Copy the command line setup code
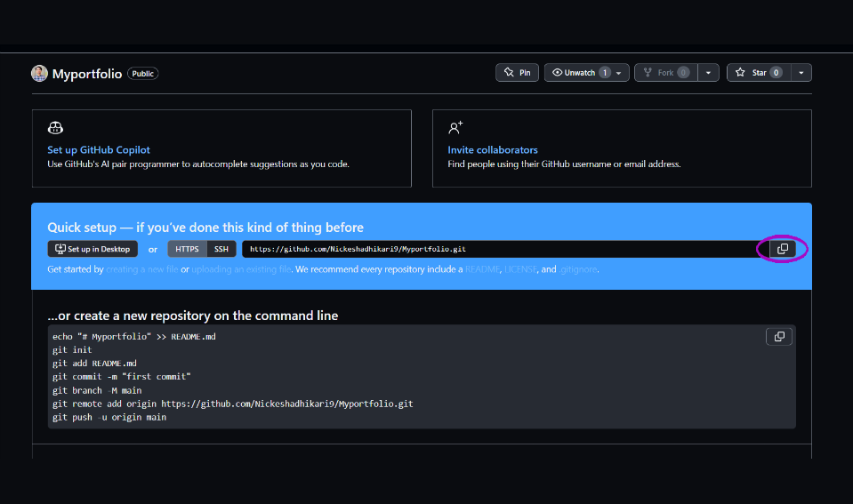This screenshot has height=504, width=853. pos(779,337)
